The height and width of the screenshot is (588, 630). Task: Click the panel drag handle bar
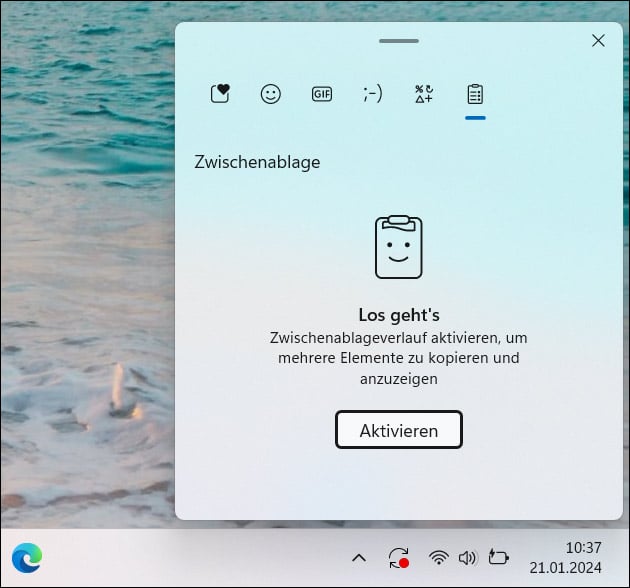[x=399, y=41]
